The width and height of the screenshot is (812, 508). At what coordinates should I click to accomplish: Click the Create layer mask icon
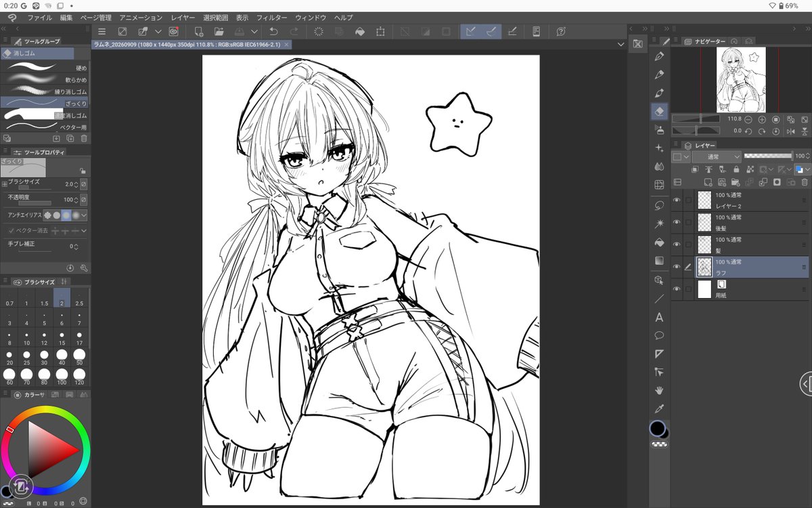(777, 182)
